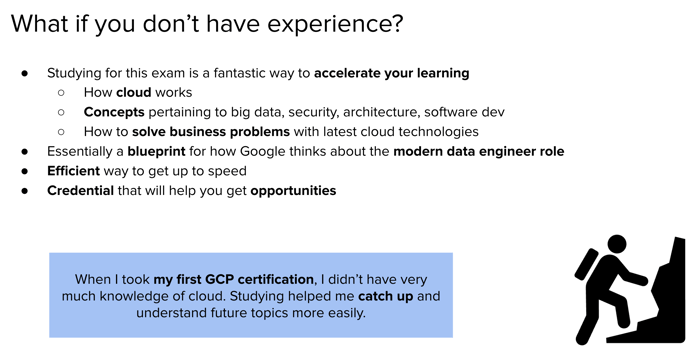The image size is (700, 360).
Task: Click the phrase 'solve business problems'
Action: coord(211,132)
